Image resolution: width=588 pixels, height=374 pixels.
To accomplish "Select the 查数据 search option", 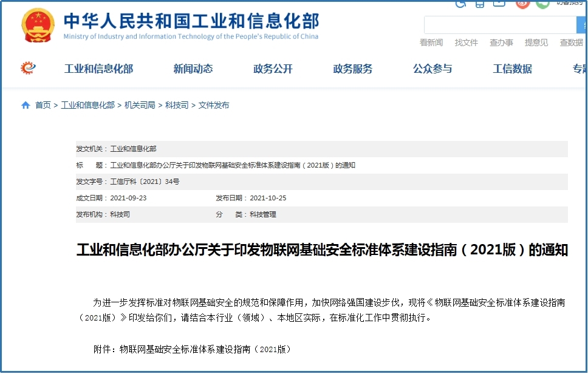I will point(571,42).
